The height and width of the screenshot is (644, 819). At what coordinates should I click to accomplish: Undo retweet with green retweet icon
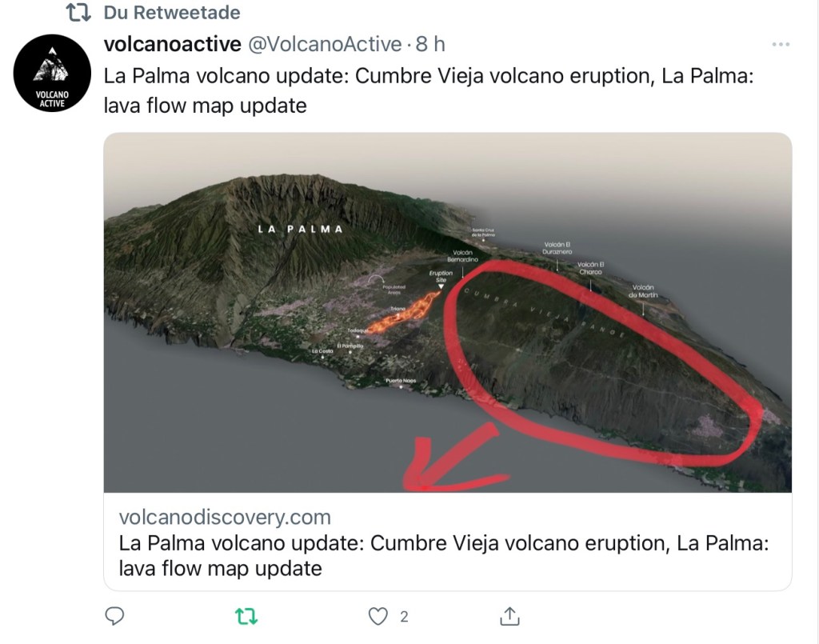[x=246, y=616]
